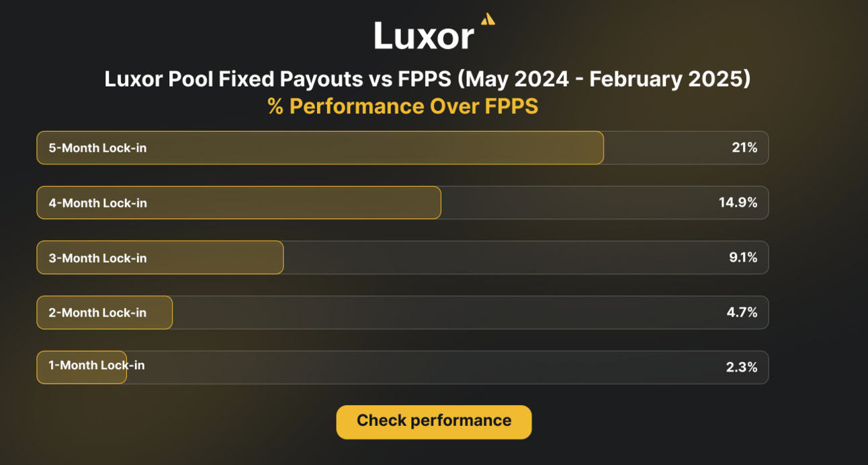Image resolution: width=868 pixels, height=465 pixels.
Task: Select the 2-Month Lock-in label
Action: click(97, 312)
